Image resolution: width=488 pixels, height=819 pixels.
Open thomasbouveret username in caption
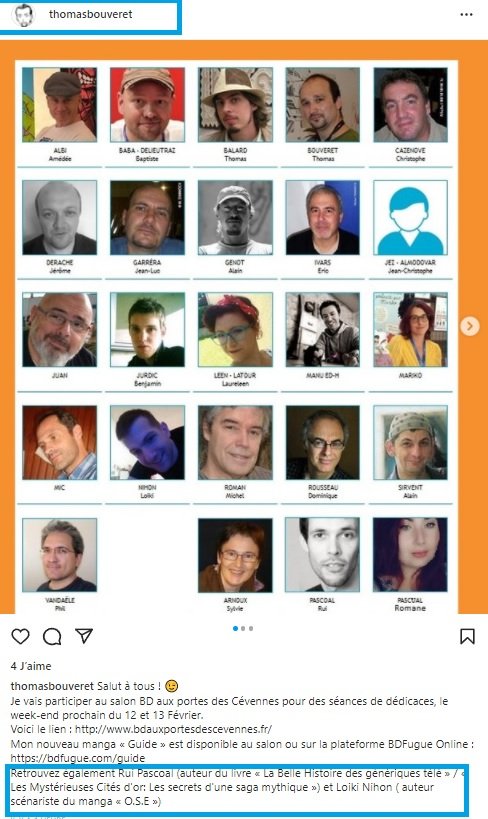[x=52, y=686]
